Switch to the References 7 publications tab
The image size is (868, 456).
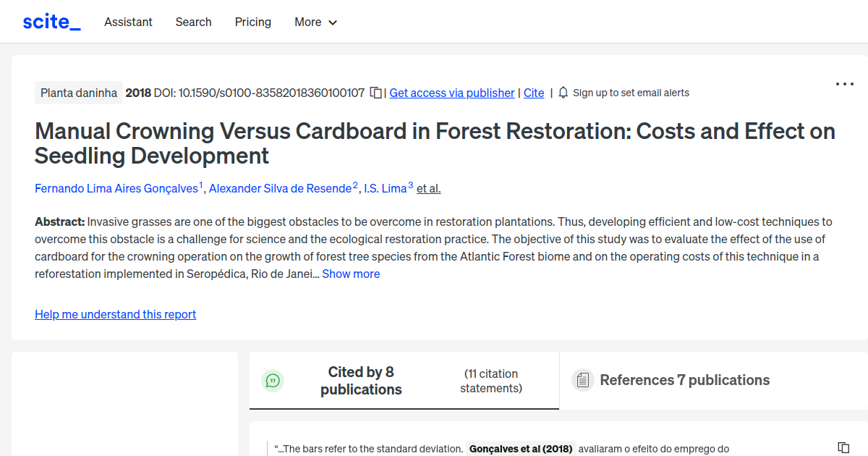click(684, 379)
